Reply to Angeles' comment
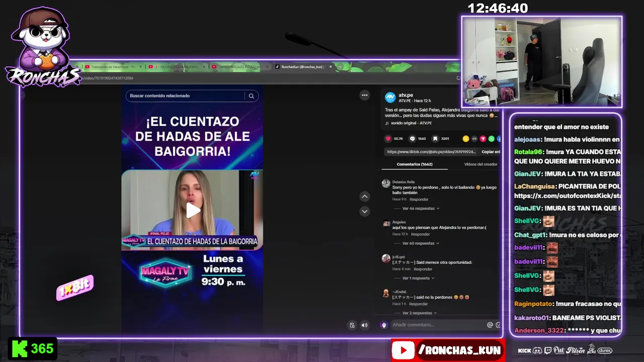This screenshot has height=362, width=644. coord(421,234)
